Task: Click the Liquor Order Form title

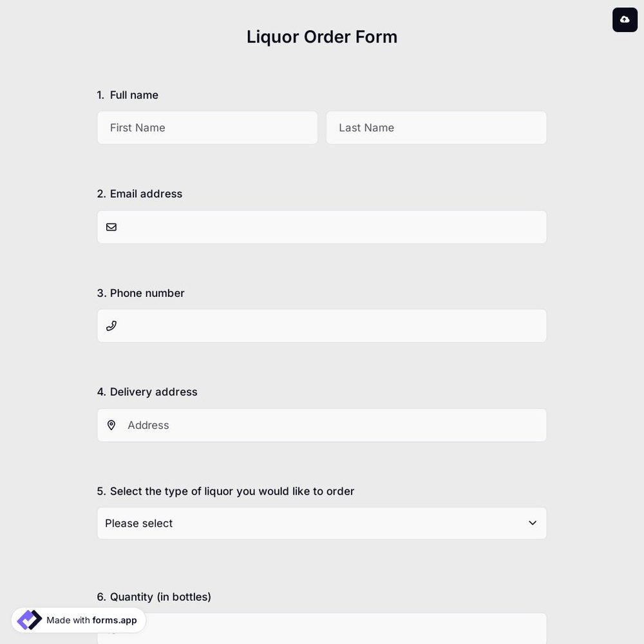Action: [x=321, y=37]
